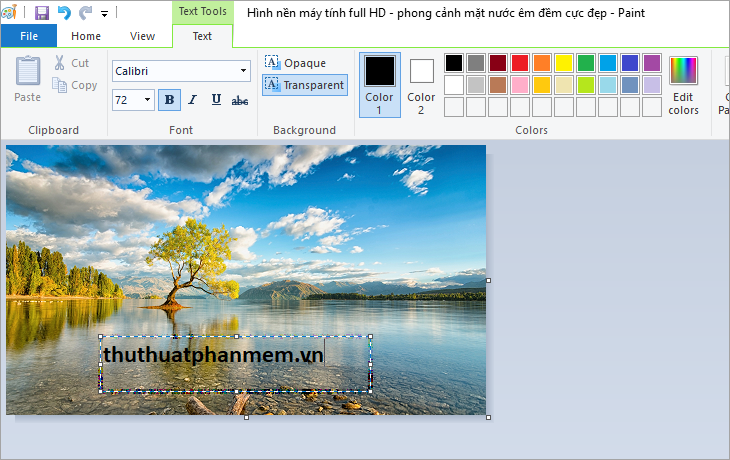
Task: Toggle Italic formatting
Action: 193,100
